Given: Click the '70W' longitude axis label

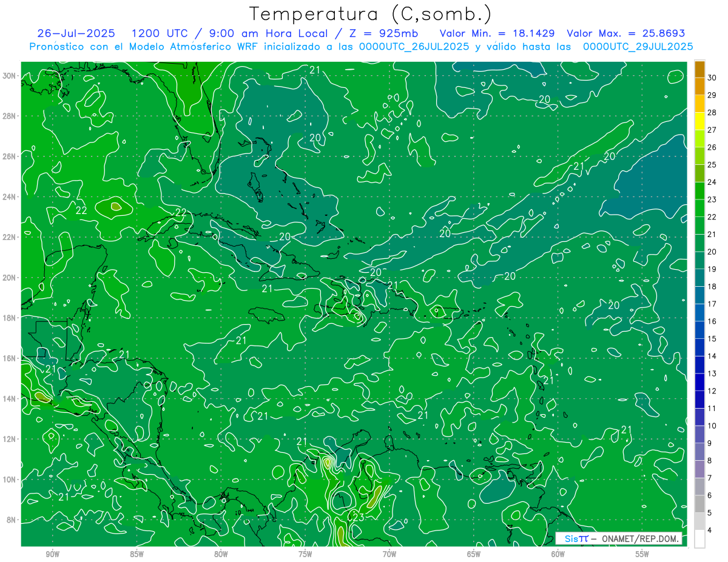Looking at the screenshot, I should 389,554.
